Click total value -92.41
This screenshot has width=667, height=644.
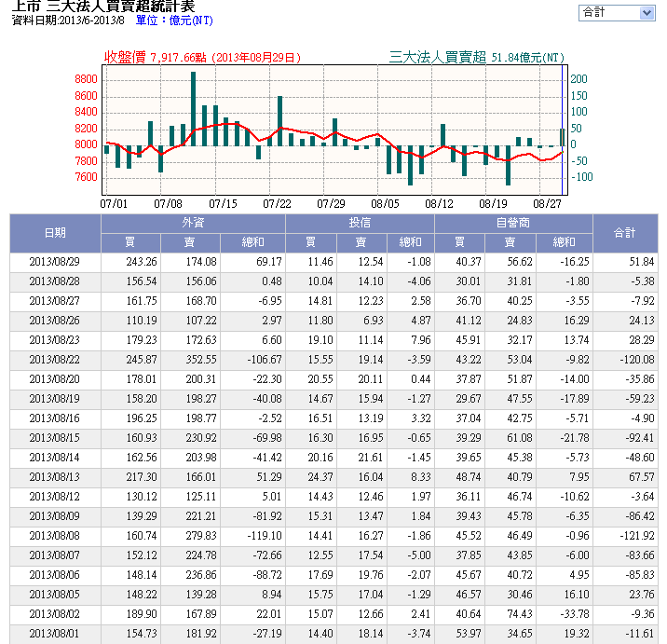tap(639, 438)
